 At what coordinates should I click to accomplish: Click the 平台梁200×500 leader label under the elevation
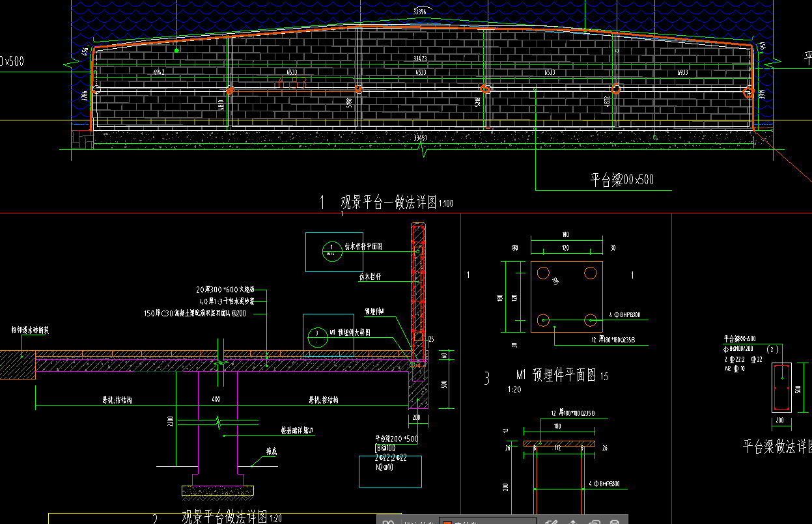[622, 180]
